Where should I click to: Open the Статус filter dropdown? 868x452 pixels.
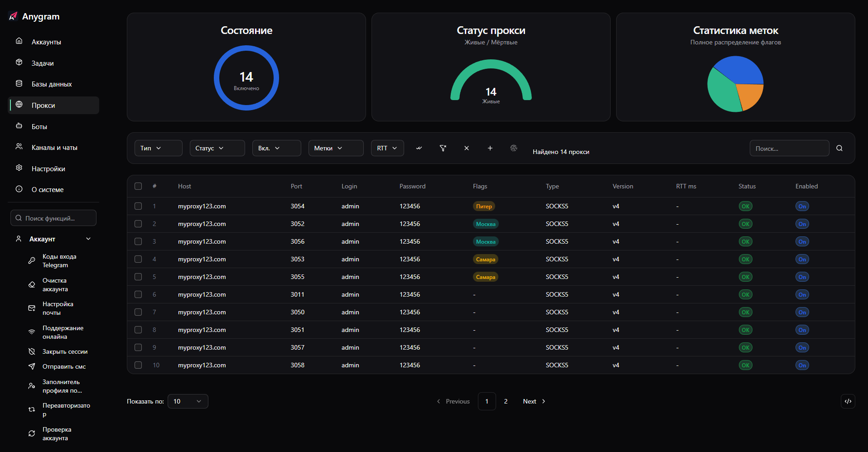tap(217, 148)
